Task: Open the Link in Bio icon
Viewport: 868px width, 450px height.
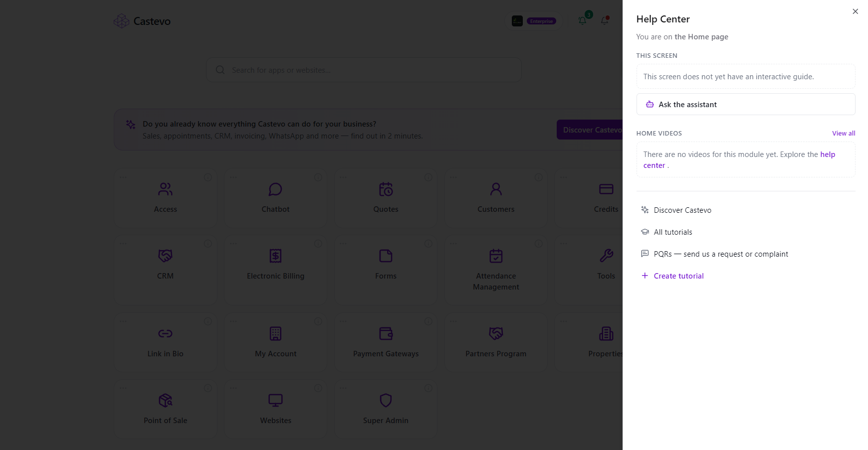Action: [x=165, y=334]
